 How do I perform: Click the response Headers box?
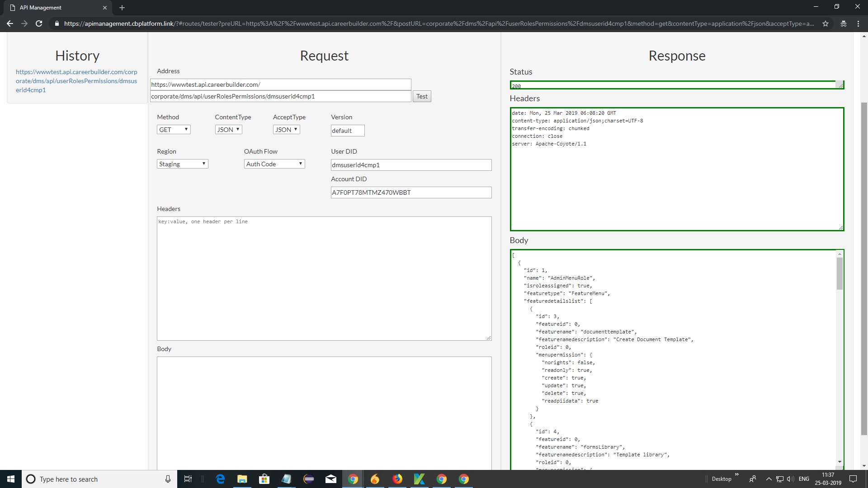677,169
